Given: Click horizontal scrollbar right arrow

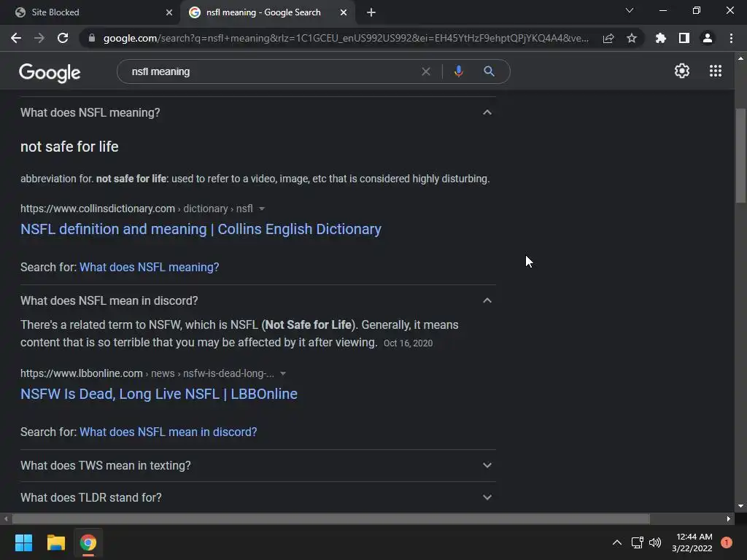Looking at the screenshot, I should click(x=729, y=518).
